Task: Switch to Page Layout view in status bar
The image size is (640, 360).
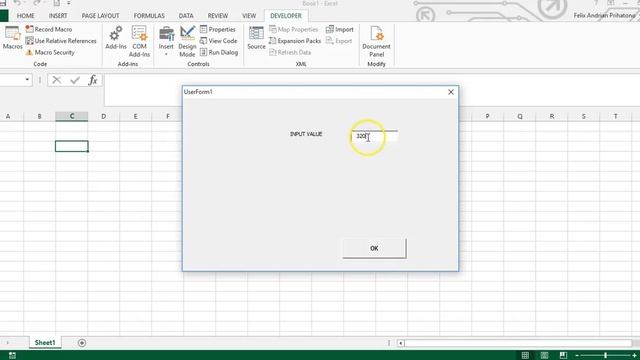Action: (544, 355)
